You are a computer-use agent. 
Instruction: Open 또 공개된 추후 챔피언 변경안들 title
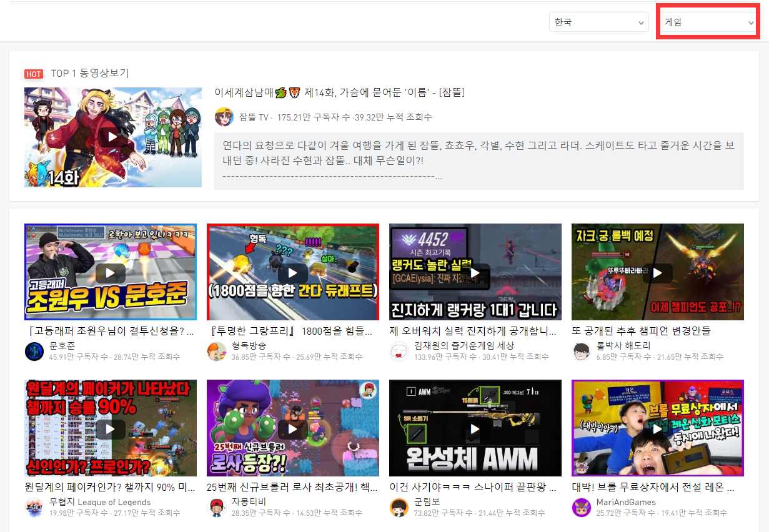(641, 331)
